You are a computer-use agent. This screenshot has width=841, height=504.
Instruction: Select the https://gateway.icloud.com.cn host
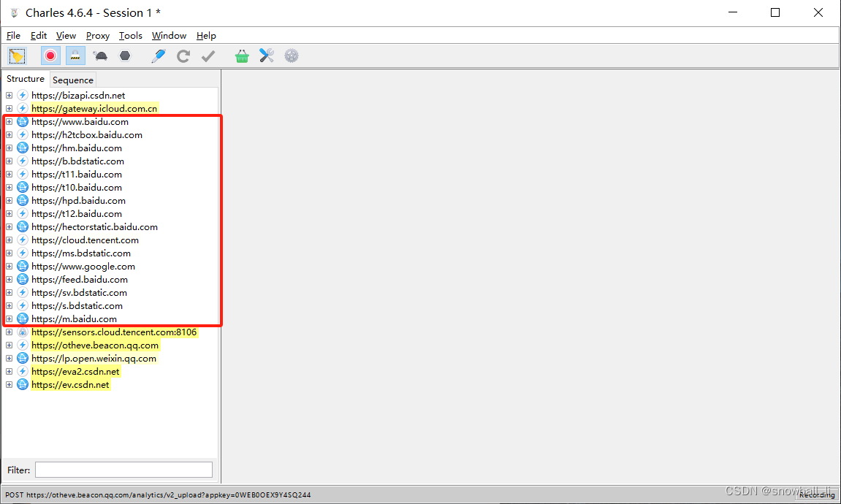pos(94,108)
